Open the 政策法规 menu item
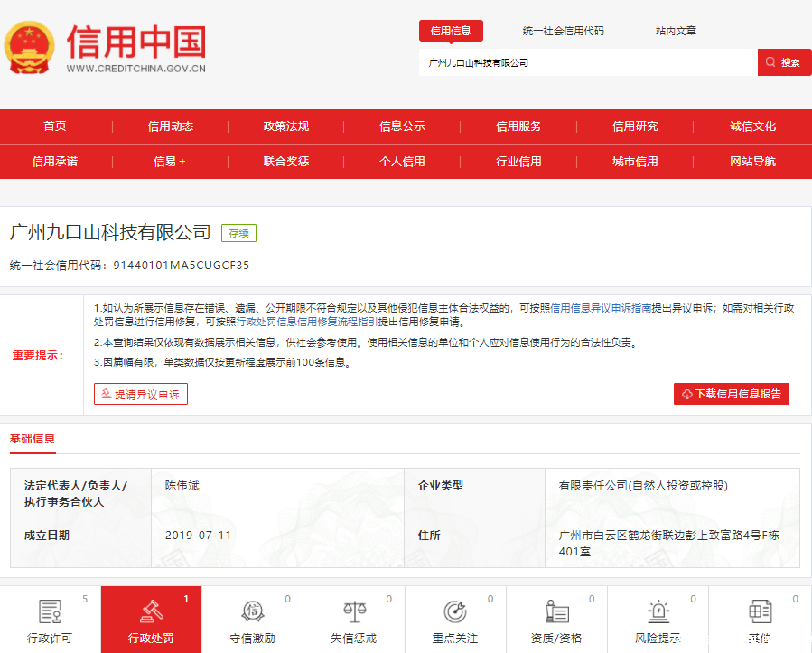The image size is (812, 653). click(x=286, y=126)
